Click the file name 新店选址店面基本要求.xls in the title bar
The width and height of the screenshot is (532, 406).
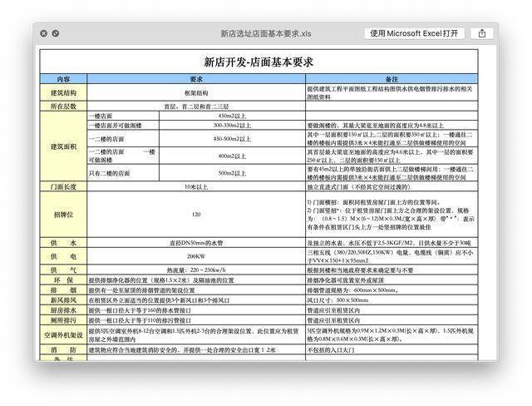[x=265, y=33]
